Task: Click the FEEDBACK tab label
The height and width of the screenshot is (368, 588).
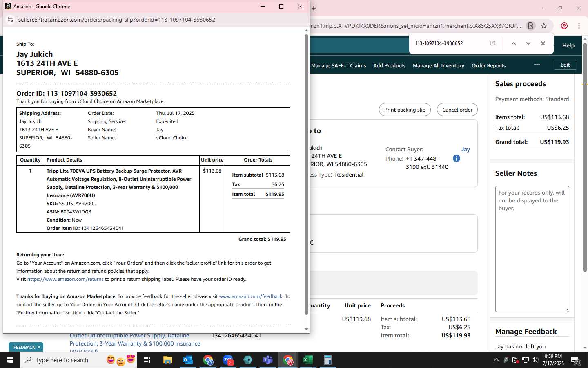Action: click(24, 347)
